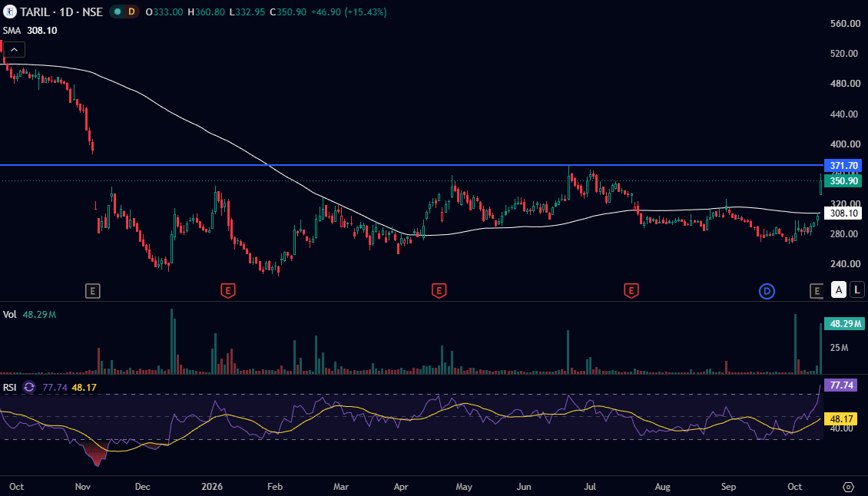
Task: Select the SMA 308.10 indicator legend
Action: 30,31
